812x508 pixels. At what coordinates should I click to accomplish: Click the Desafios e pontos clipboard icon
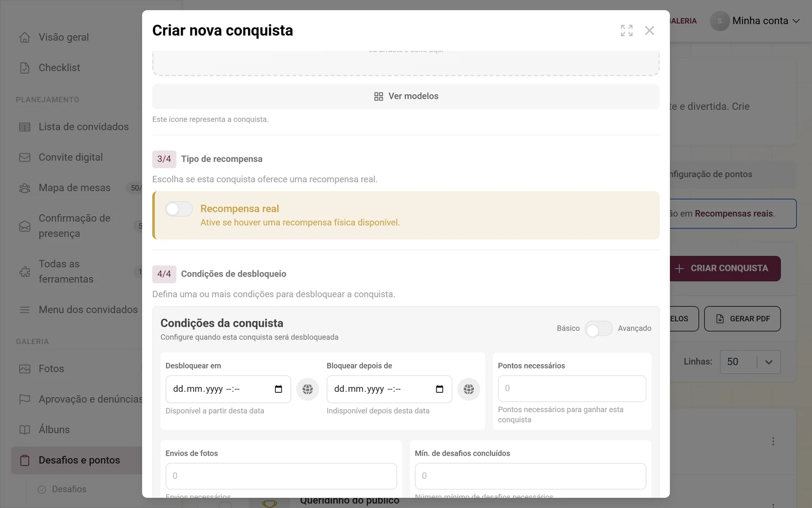click(x=25, y=461)
